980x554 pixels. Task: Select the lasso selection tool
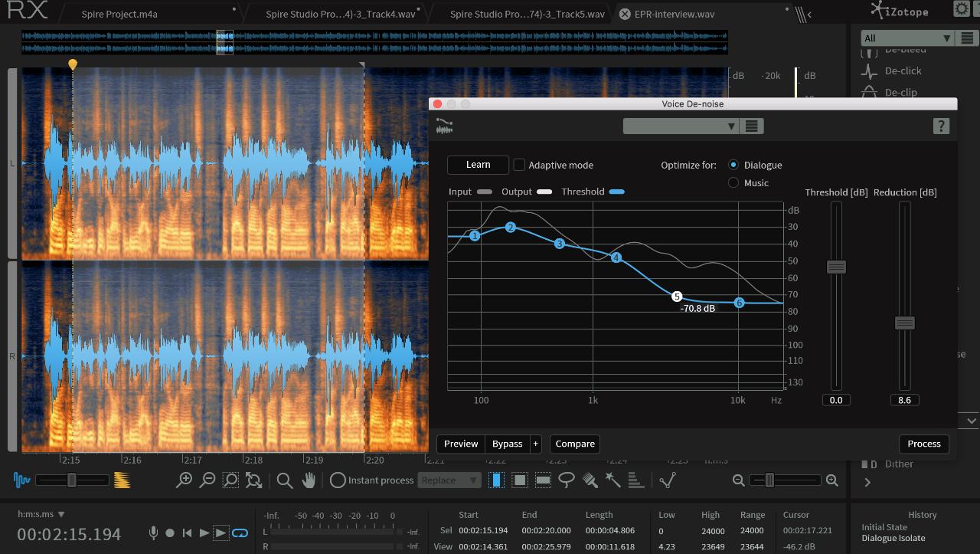click(567, 480)
